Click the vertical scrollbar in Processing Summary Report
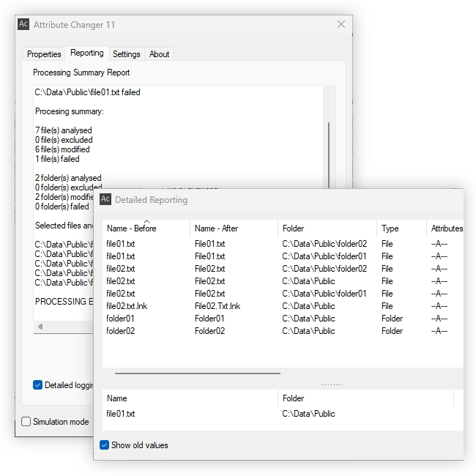This screenshot has width=476, height=476. point(329,155)
